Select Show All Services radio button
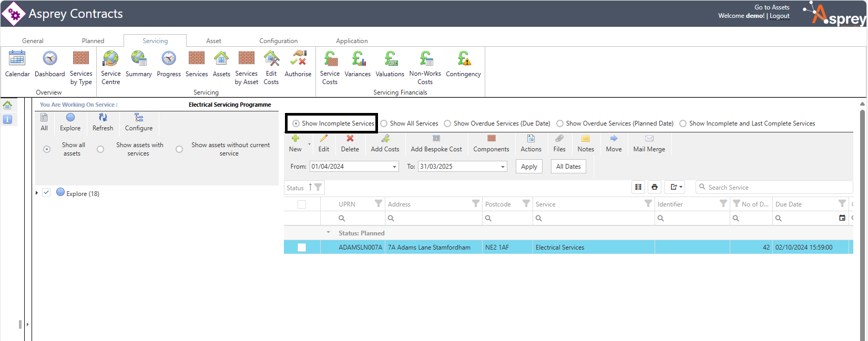The image size is (868, 341). click(384, 123)
